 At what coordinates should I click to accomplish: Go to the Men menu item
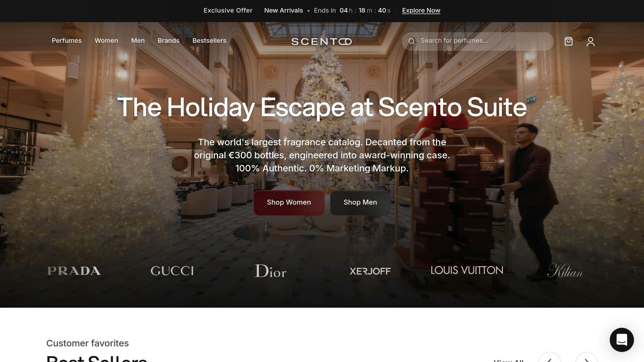point(138,41)
